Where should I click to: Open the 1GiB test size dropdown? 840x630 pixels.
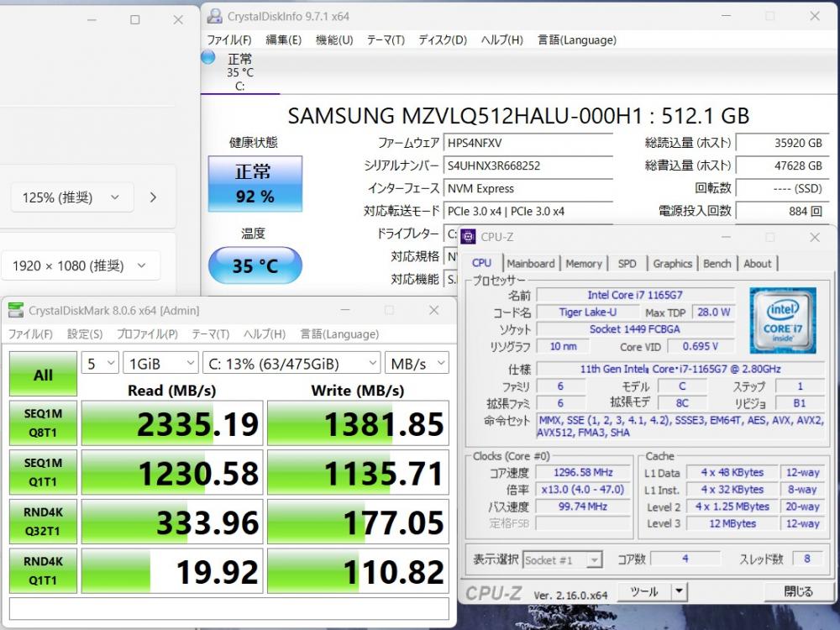pyautogui.click(x=158, y=364)
